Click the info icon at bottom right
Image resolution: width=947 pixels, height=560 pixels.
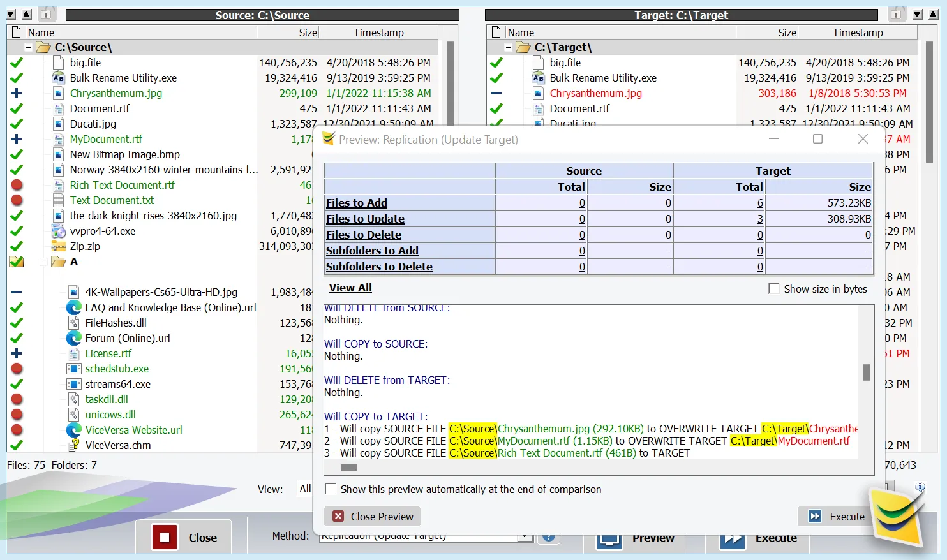click(x=920, y=487)
